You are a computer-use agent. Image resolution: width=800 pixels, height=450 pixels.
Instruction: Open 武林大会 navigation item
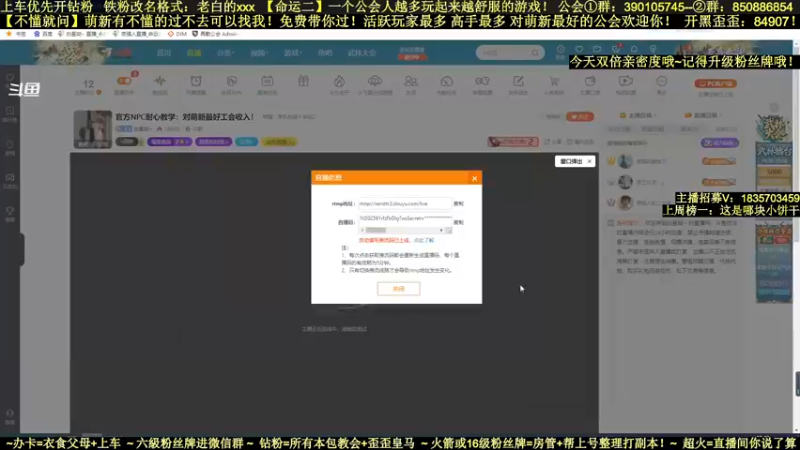362,53
